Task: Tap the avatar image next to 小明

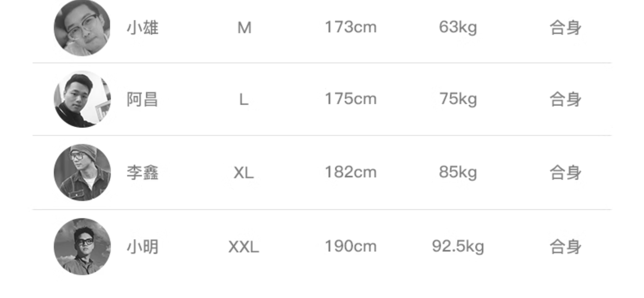Action: [82, 246]
